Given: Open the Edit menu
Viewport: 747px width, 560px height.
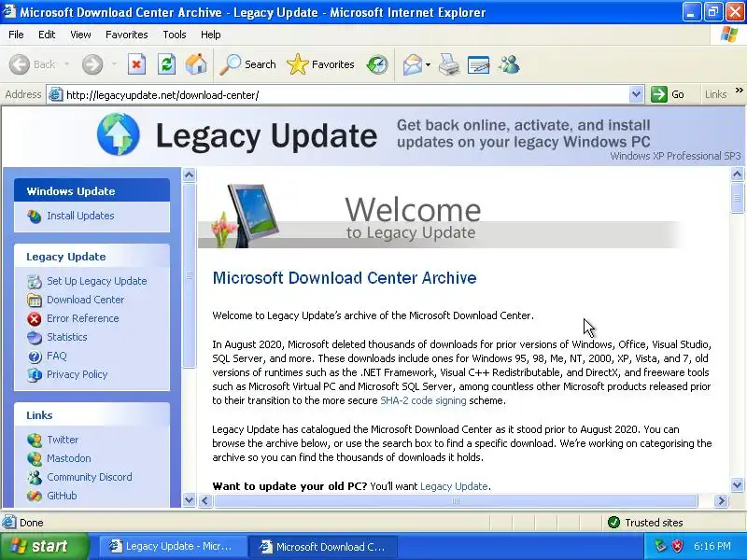Looking at the screenshot, I should pyautogui.click(x=47, y=35).
